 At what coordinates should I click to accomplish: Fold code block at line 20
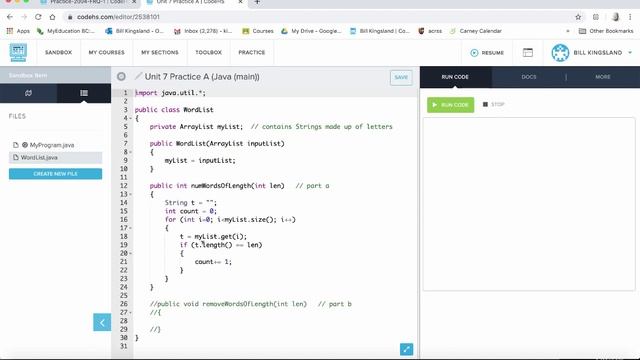tap(130, 253)
